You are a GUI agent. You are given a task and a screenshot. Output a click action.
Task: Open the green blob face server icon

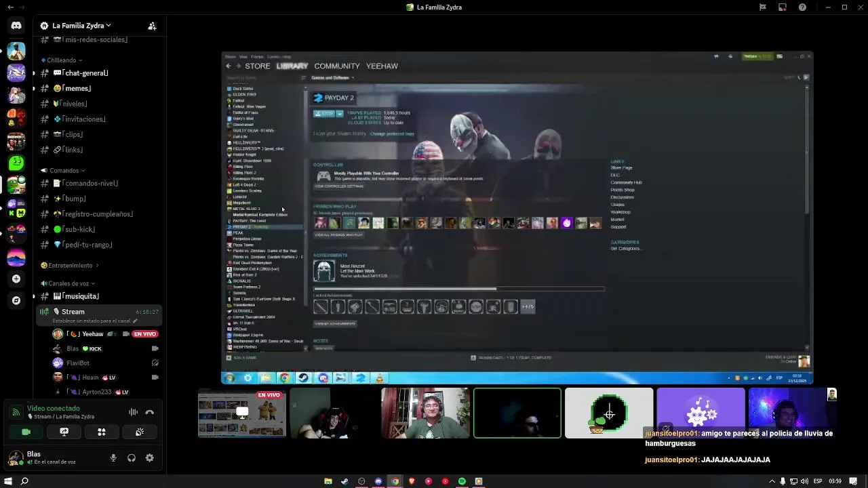pyautogui.click(x=16, y=163)
